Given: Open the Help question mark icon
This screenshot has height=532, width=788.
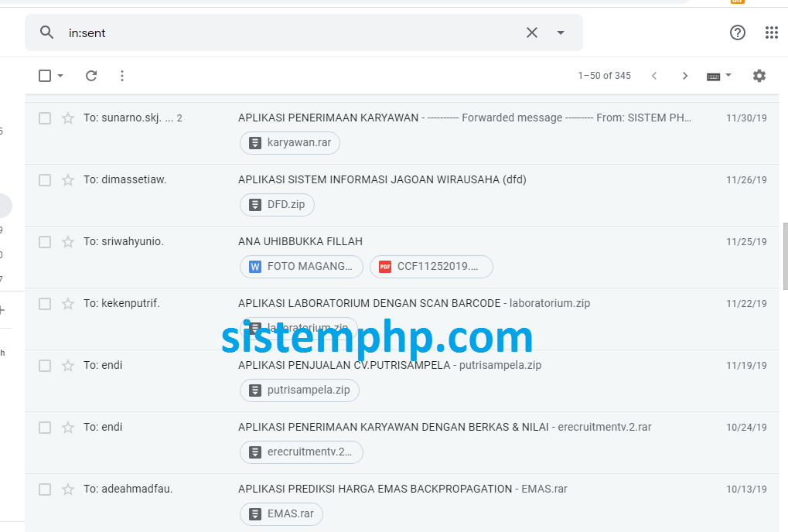Looking at the screenshot, I should (737, 32).
